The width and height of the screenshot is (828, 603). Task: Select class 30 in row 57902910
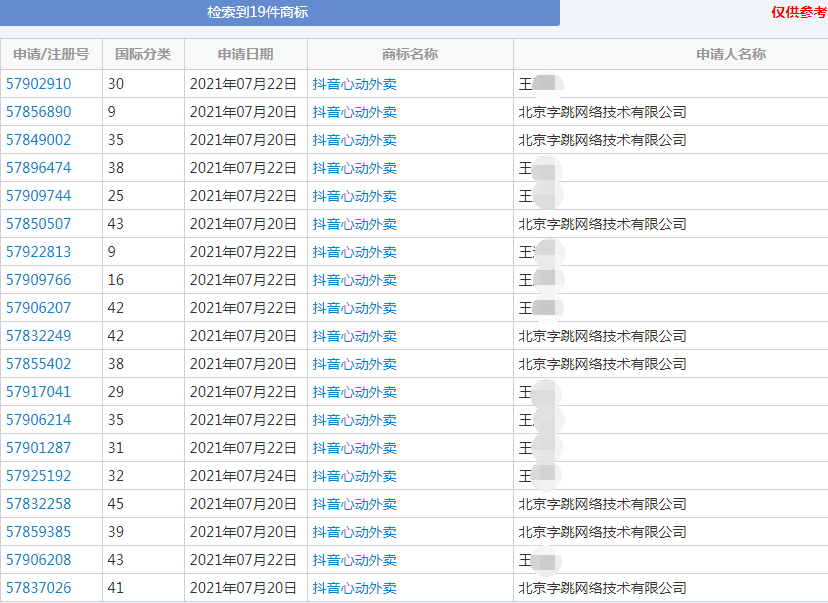[x=116, y=84]
